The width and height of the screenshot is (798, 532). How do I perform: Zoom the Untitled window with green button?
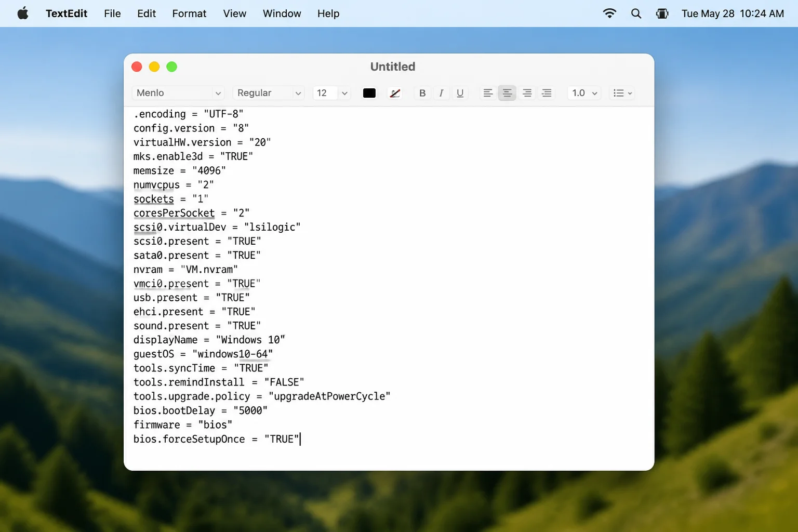tap(172, 66)
